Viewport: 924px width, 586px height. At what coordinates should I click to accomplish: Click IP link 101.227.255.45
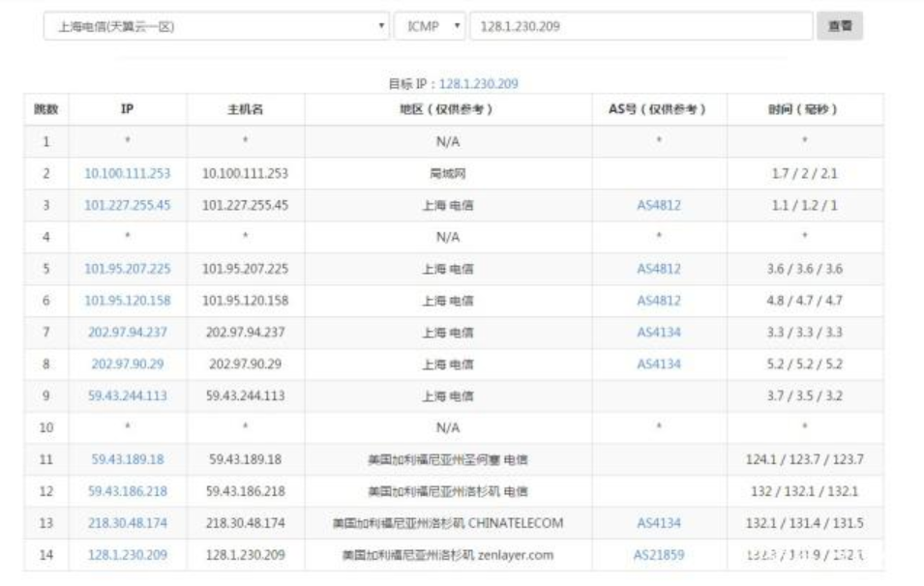tap(127, 206)
